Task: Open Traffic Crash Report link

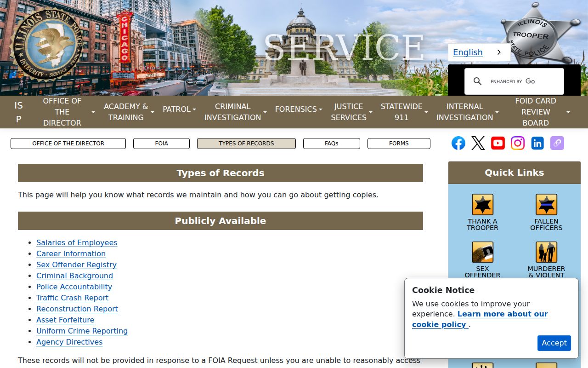Action: point(72,298)
